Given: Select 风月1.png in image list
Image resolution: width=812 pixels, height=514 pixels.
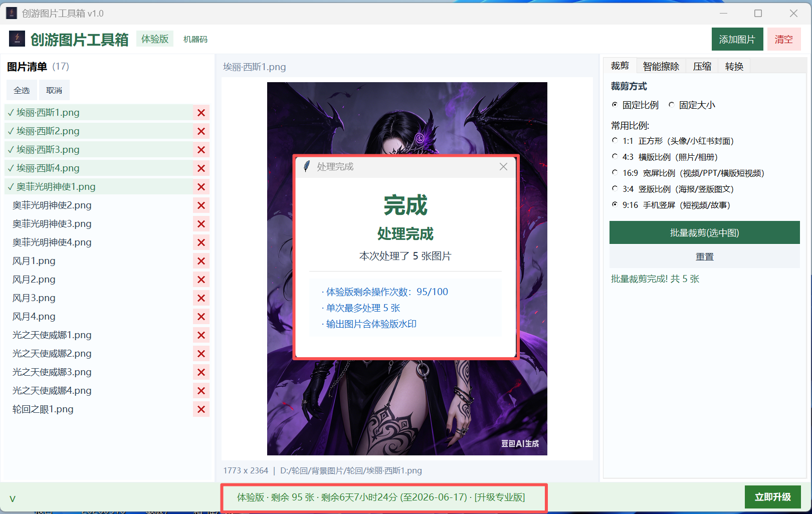Looking at the screenshot, I should tap(99, 261).
